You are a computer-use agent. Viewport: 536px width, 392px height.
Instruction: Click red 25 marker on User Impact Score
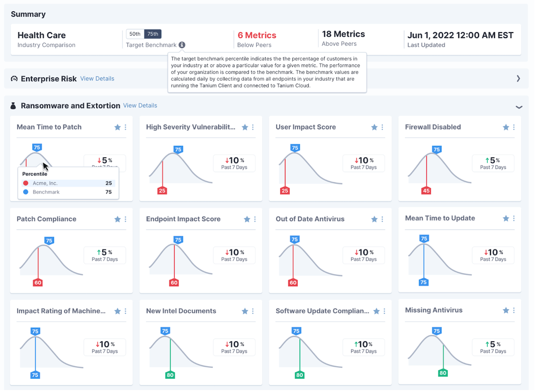coord(285,191)
